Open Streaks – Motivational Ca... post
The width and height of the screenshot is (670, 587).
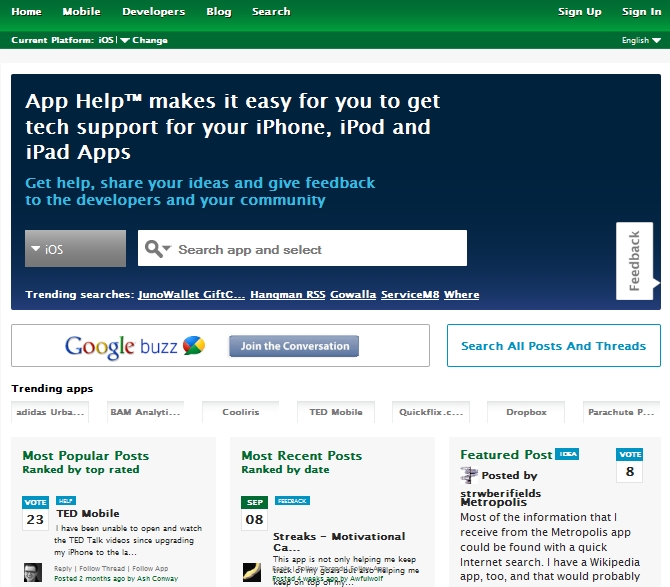pos(339,542)
